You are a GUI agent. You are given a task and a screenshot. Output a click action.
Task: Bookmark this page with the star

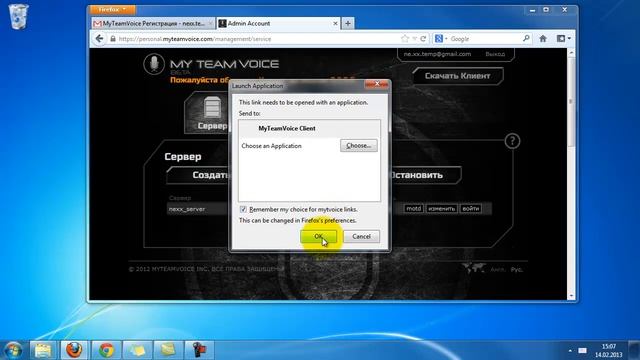[x=404, y=39]
